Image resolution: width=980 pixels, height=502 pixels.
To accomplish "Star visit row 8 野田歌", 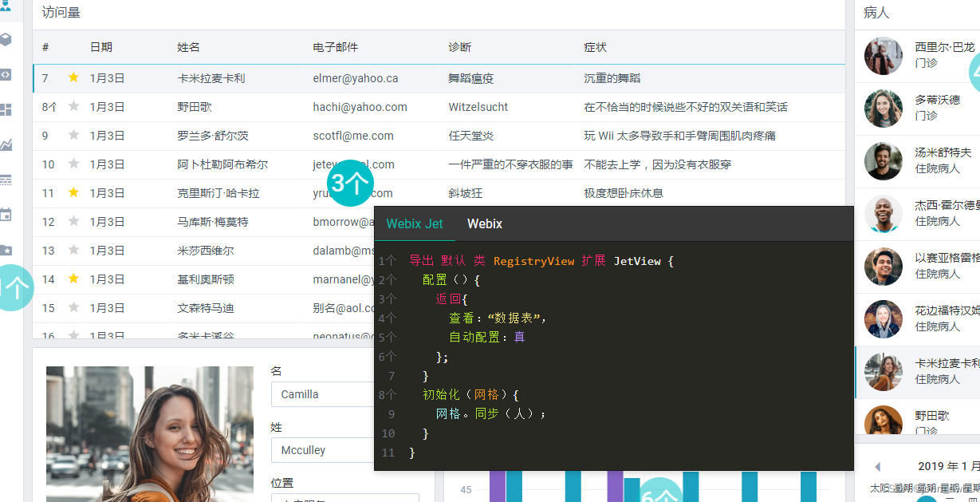I will (73, 106).
